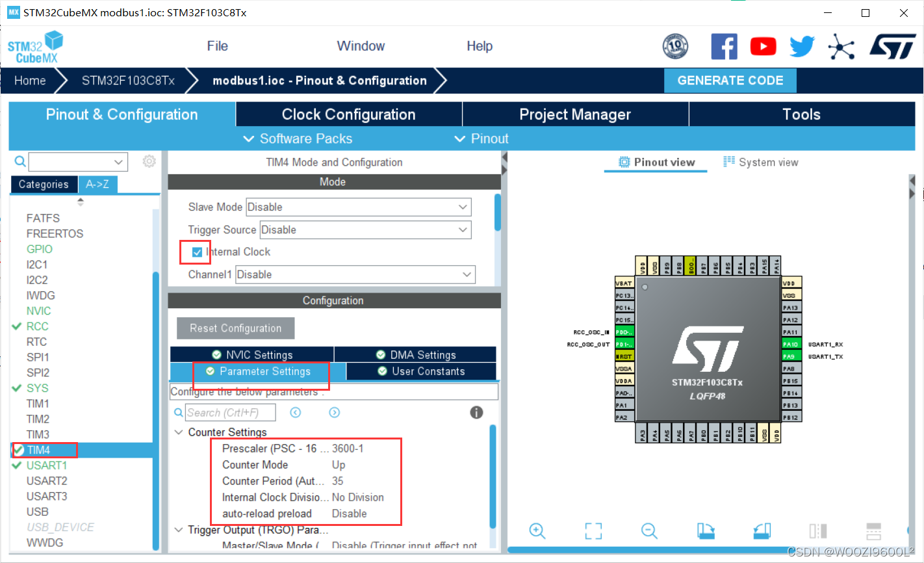
Task: Rotate the chip clockwise
Action: (x=706, y=530)
